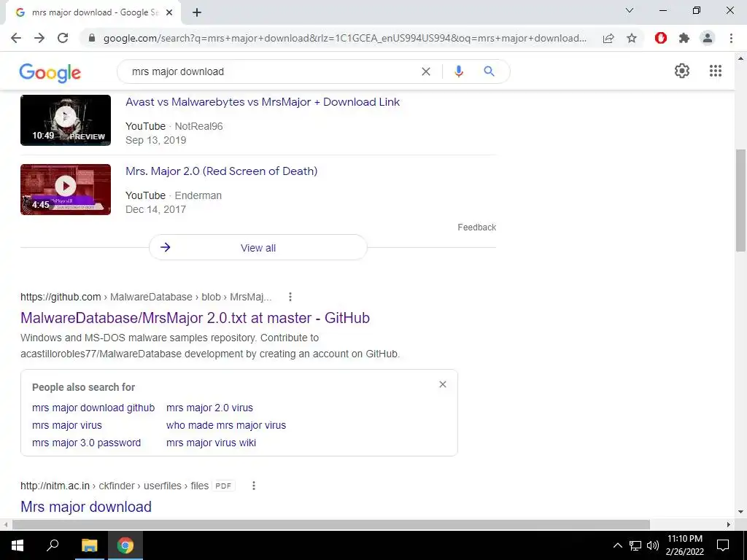Open the clock showing 11:10 PM
Screen dimensions: 747x560
(x=684, y=545)
